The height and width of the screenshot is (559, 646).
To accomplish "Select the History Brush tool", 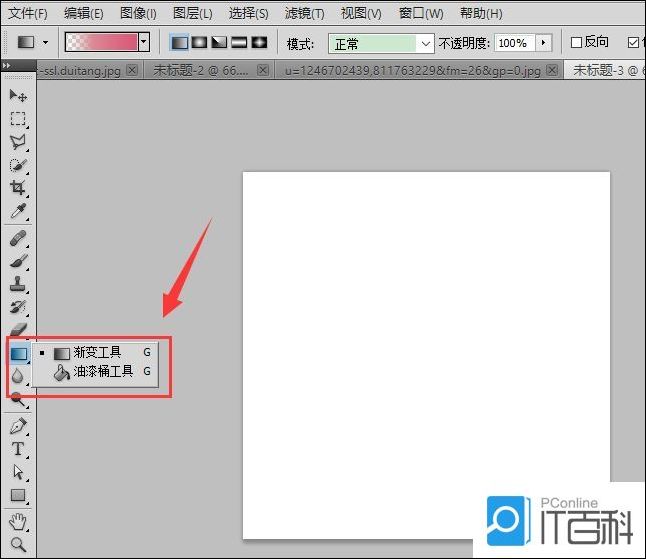I will click(18, 307).
